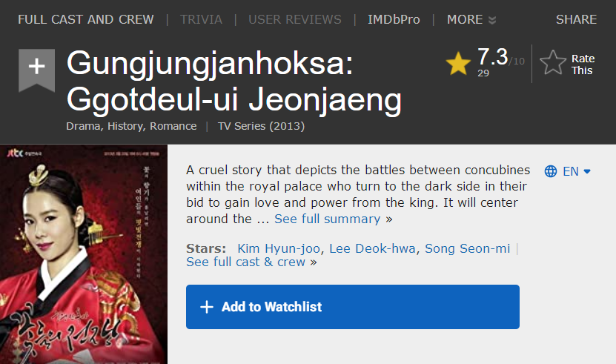Expand the MORE menu

(471, 19)
